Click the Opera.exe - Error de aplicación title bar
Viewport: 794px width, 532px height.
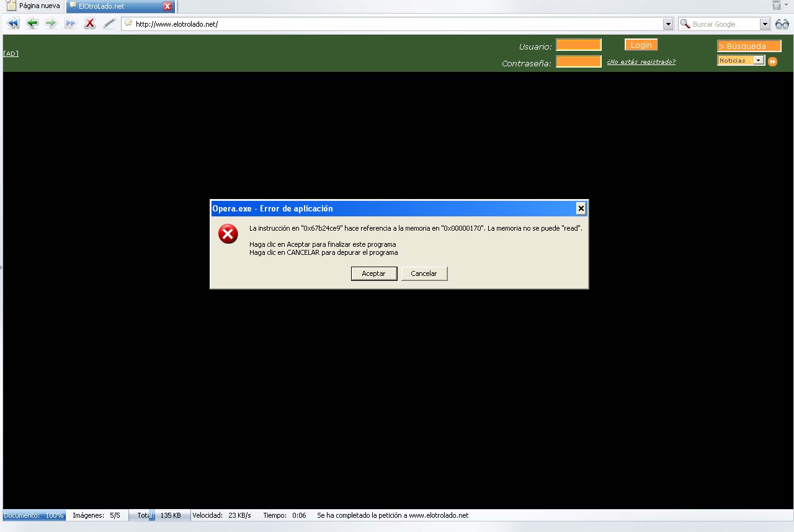coord(399,208)
